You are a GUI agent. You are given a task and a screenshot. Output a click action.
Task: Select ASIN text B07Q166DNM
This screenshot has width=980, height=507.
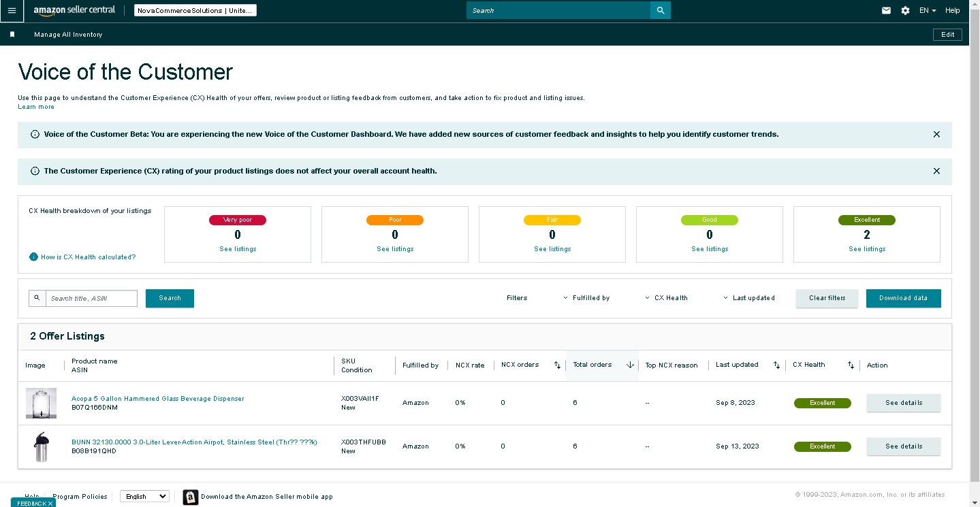tap(95, 408)
